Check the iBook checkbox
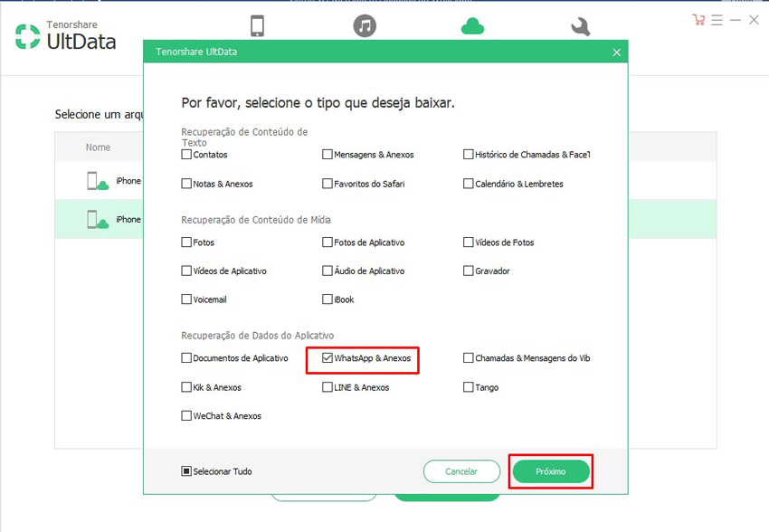 pyautogui.click(x=328, y=299)
